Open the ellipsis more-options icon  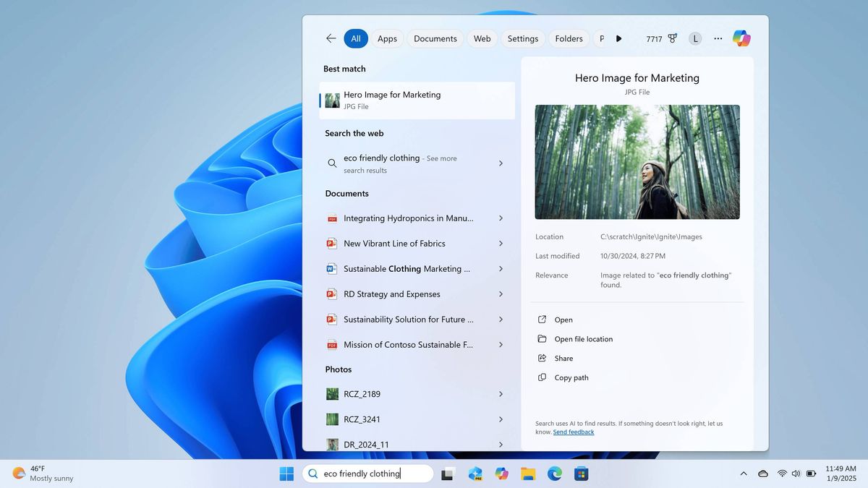coord(718,38)
